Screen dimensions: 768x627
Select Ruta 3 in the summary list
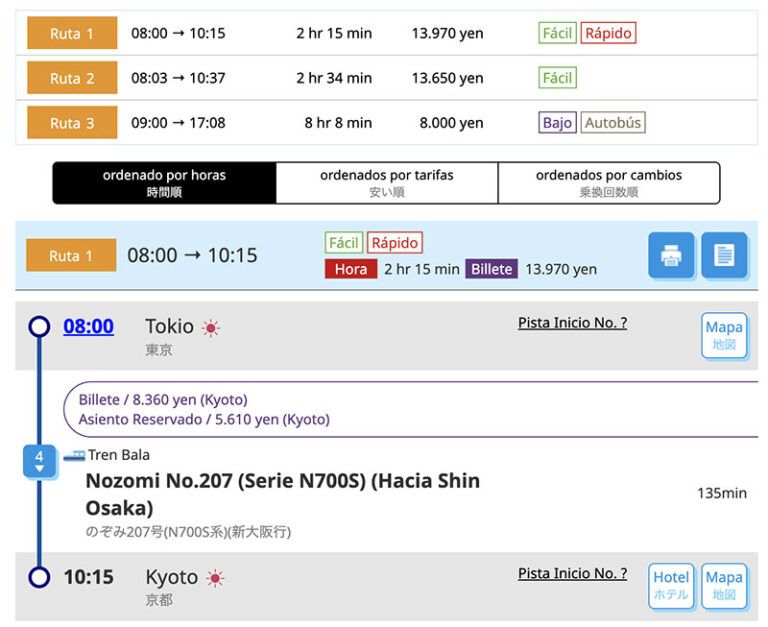pyautogui.click(x=72, y=123)
